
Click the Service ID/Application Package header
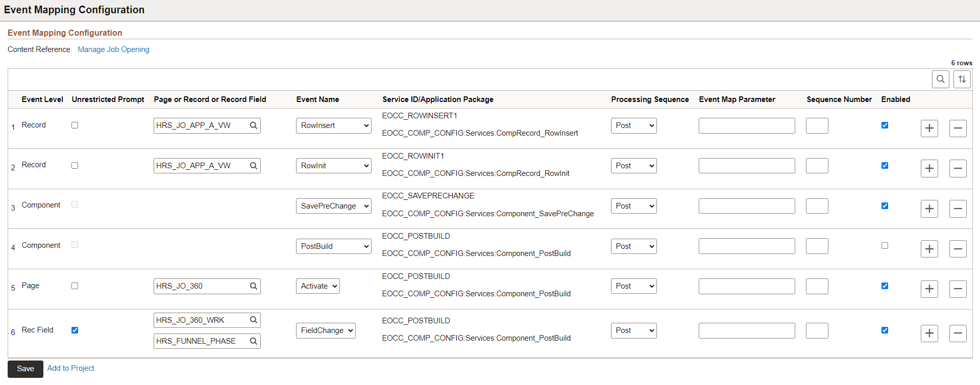[x=438, y=99]
